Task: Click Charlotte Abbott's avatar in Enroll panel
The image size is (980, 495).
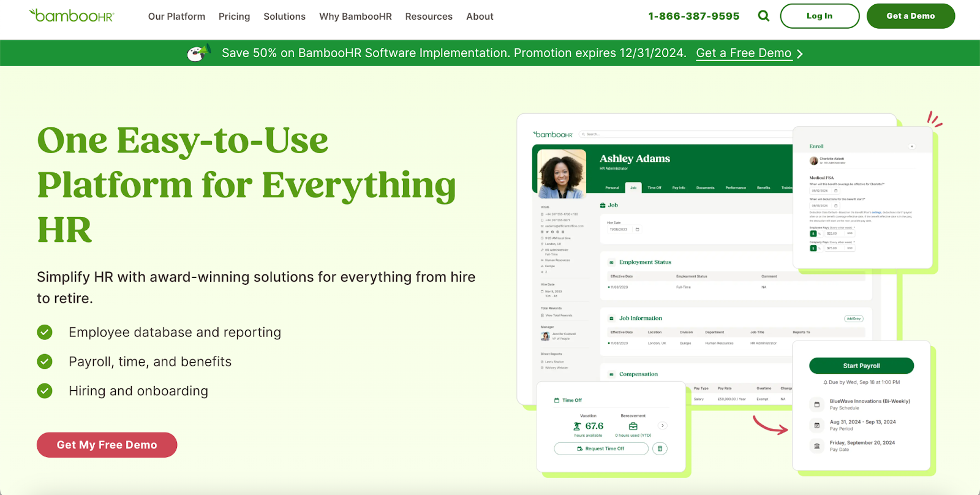Action: [x=814, y=161]
